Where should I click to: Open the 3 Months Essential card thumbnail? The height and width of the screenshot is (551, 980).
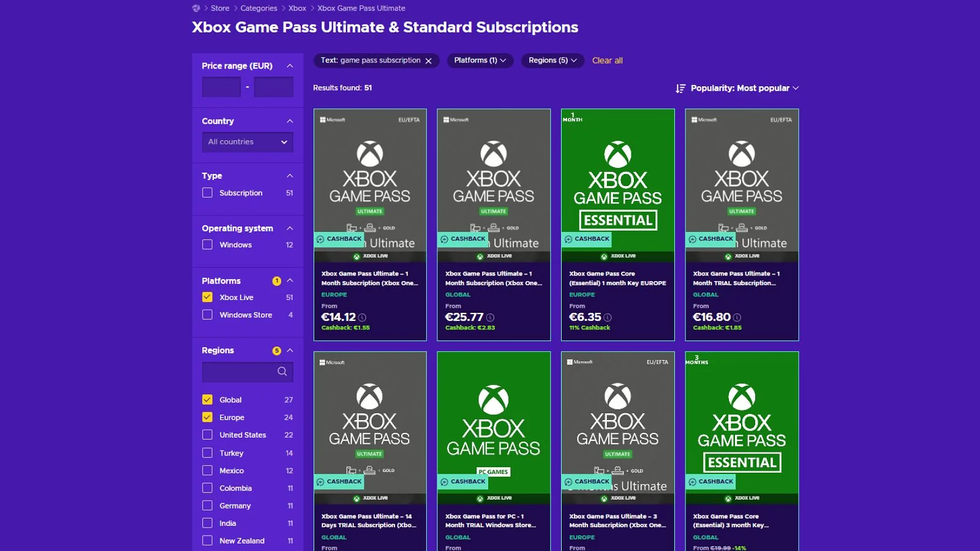tap(742, 428)
